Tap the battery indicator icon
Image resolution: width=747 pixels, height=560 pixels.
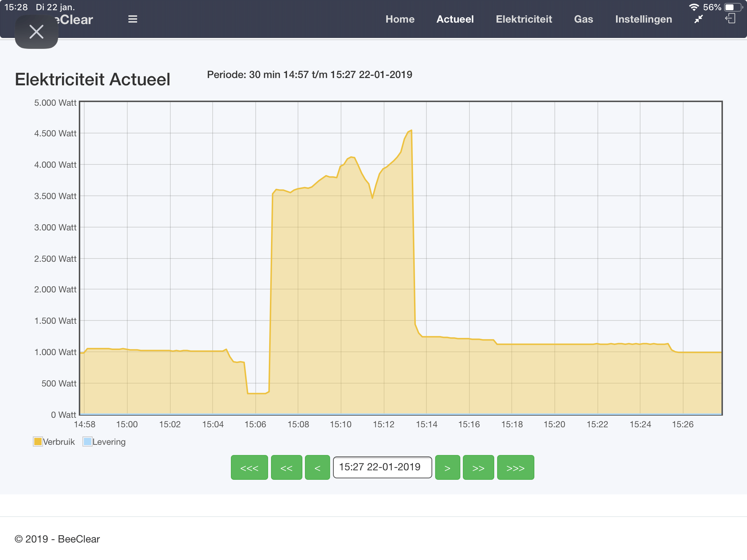(733, 7)
